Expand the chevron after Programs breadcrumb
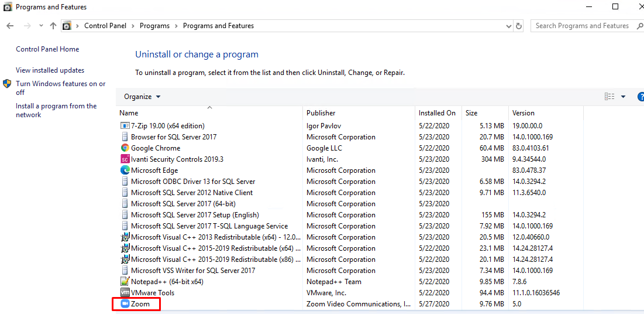The image size is (644, 314). (176, 26)
